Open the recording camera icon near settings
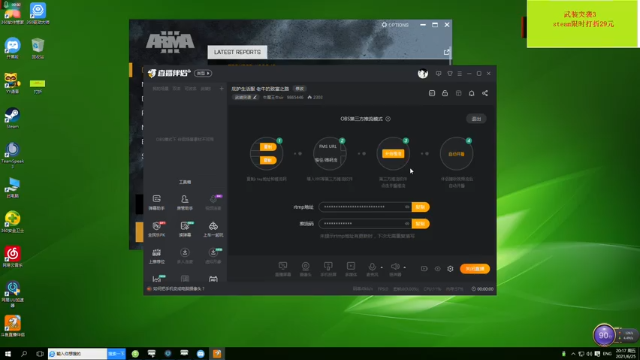640x360 pixels. pyautogui.click(x=424, y=269)
